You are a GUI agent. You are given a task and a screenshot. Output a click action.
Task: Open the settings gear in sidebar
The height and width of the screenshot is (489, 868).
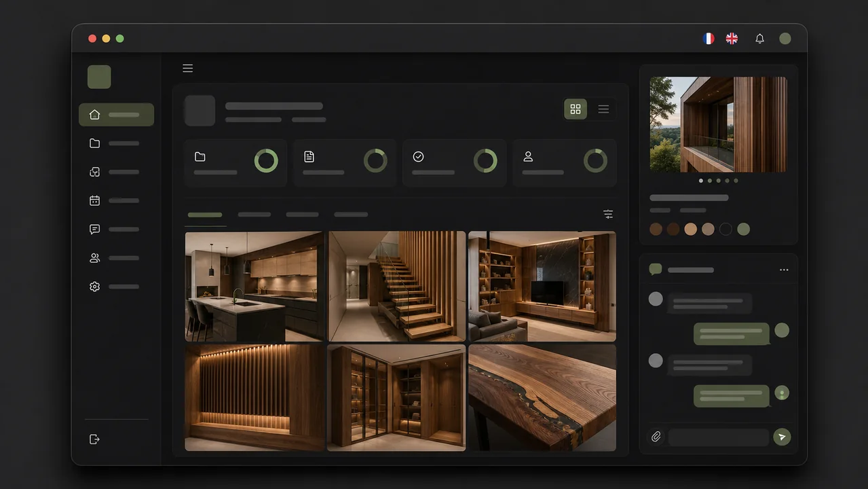pyautogui.click(x=95, y=287)
